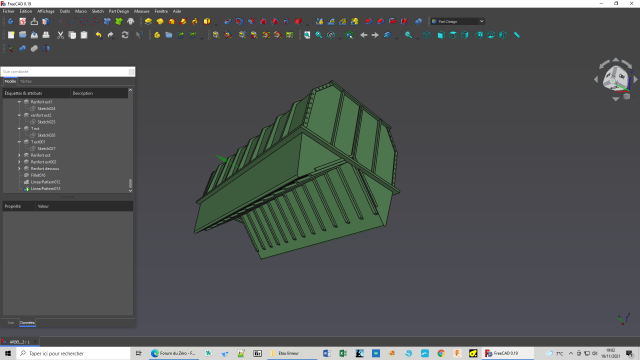
Task: Open the Sketch menu
Action: 98,11
